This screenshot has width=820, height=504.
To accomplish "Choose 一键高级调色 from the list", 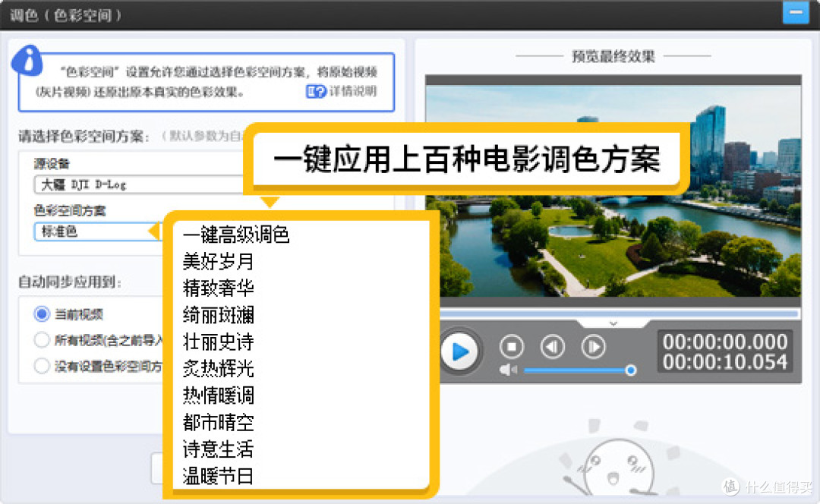I will click(236, 235).
